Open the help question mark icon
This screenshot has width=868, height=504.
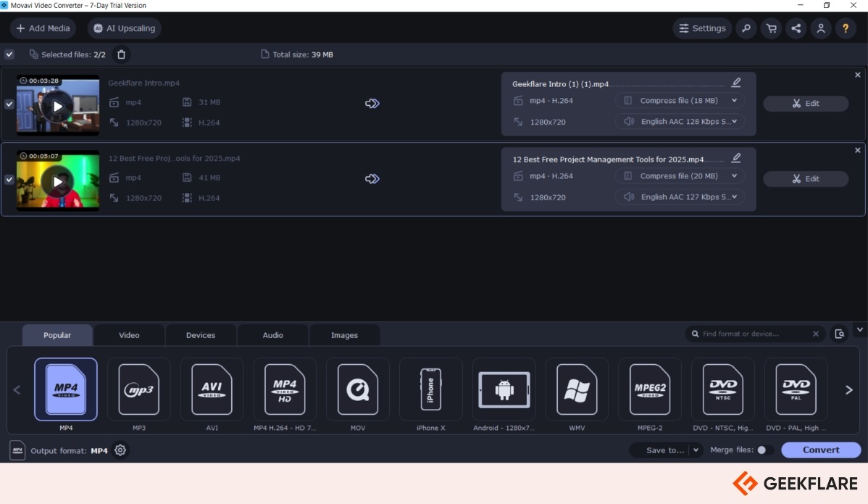pos(846,28)
